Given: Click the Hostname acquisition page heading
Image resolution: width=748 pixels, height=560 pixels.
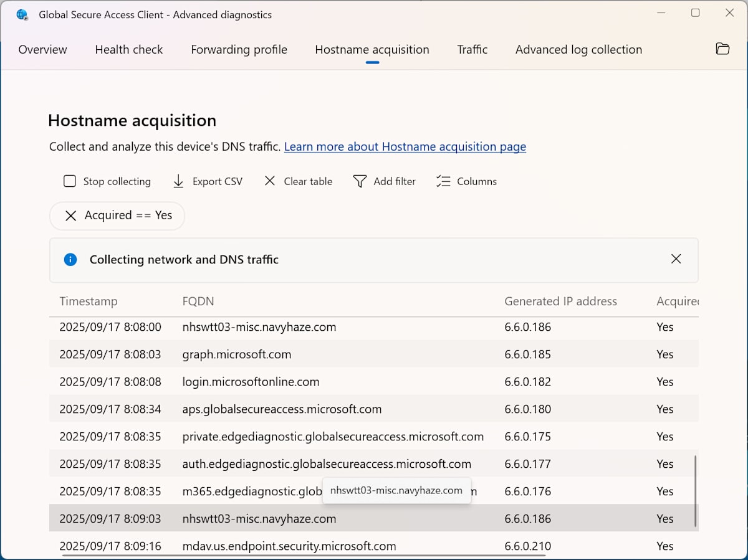Looking at the screenshot, I should point(132,120).
